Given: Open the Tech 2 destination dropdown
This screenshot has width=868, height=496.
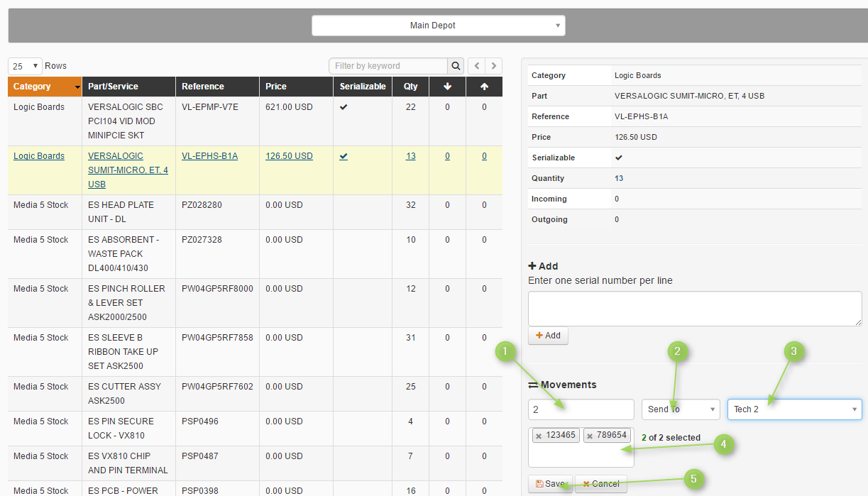Looking at the screenshot, I should tap(794, 409).
